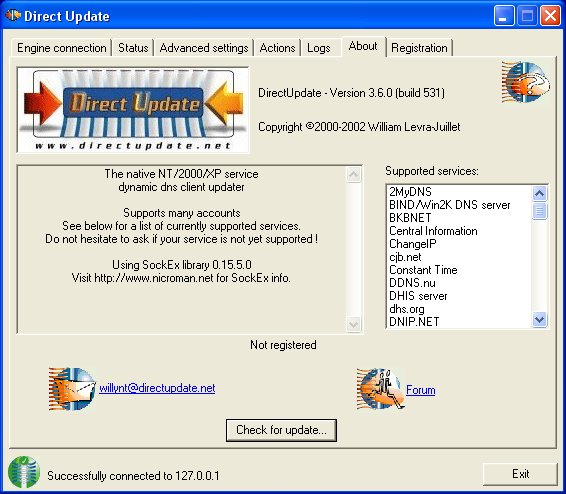This screenshot has width=566, height=494.
Task: Click the Direct Update banner logo
Action: point(133,110)
